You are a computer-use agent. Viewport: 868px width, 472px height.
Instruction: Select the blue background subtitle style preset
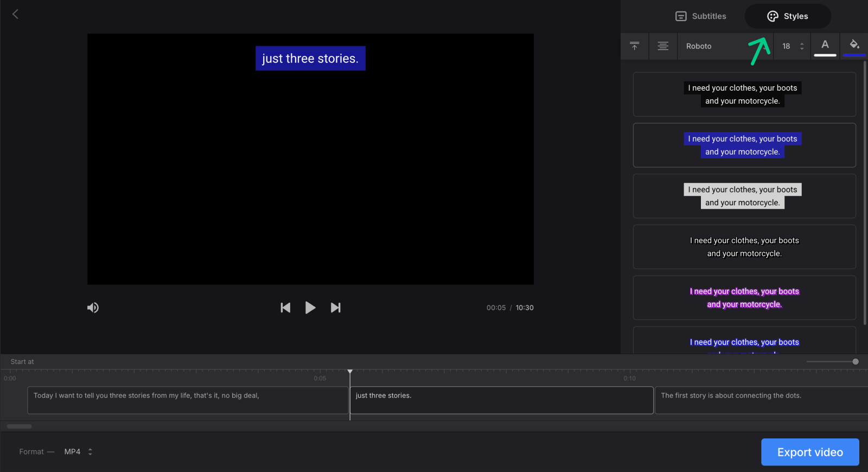tap(744, 145)
